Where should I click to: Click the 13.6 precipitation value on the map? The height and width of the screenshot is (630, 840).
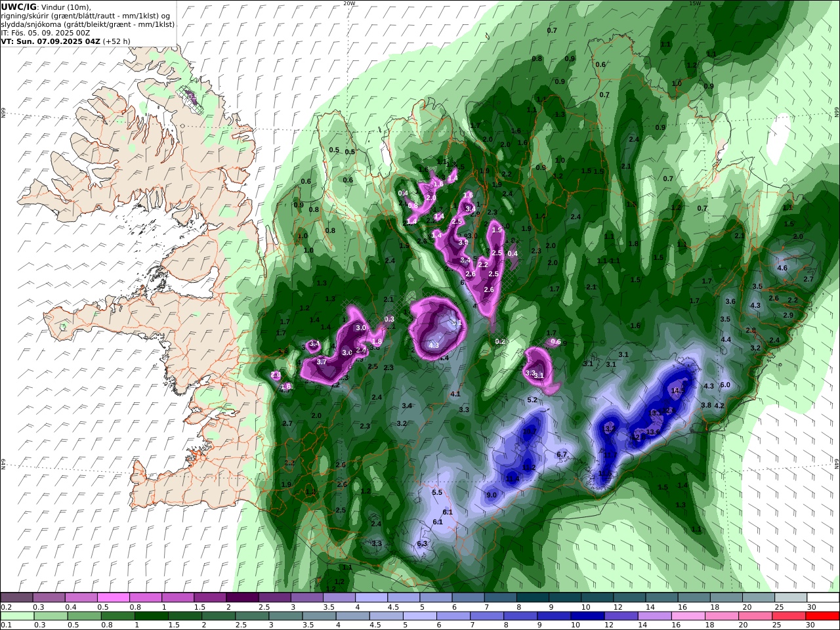click(x=653, y=432)
